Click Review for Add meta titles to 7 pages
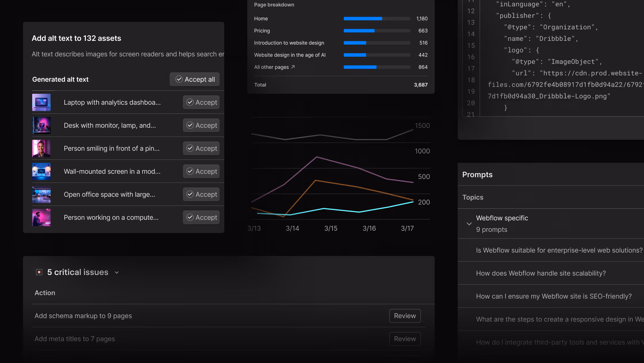The height and width of the screenshot is (363, 644). pyautogui.click(x=405, y=339)
